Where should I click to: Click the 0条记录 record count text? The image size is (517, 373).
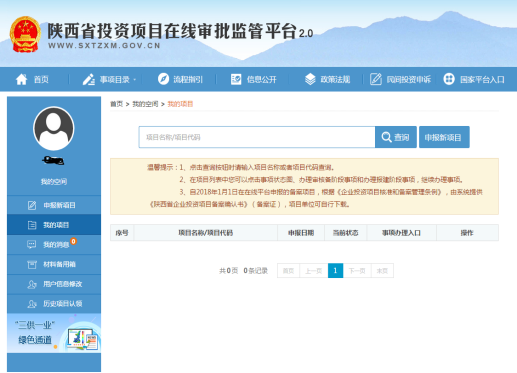point(256,271)
